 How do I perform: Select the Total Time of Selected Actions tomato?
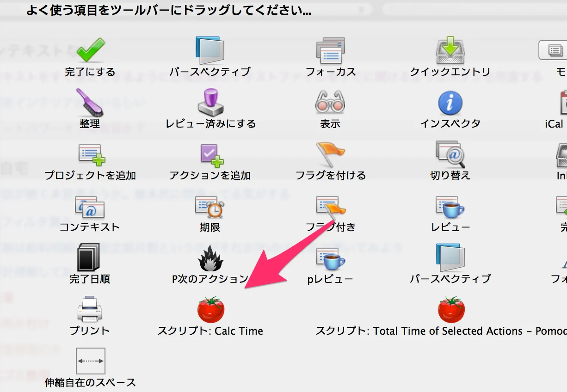(x=451, y=310)
